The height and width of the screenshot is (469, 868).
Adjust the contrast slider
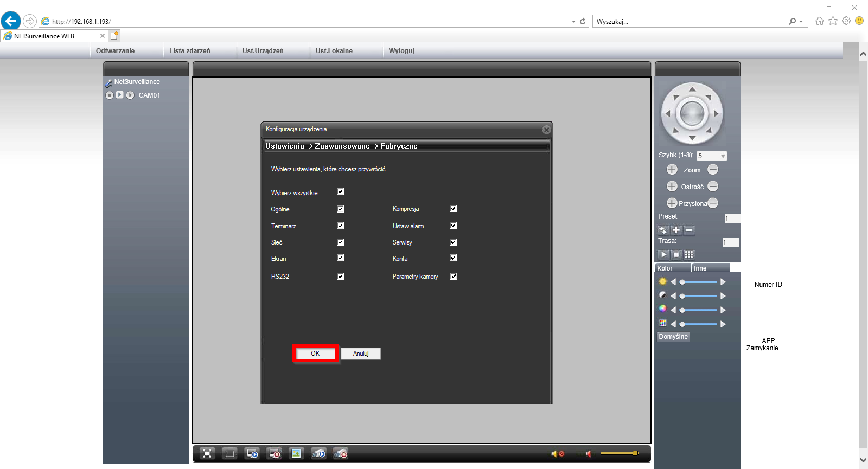tap(699, 296)
